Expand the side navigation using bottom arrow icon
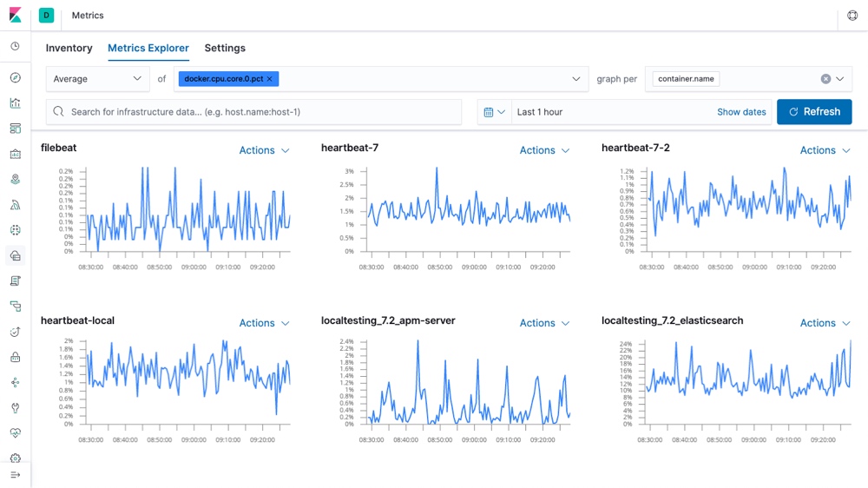Image resolution: width=868 pixels, height=488 pixels. click(15, 475)
